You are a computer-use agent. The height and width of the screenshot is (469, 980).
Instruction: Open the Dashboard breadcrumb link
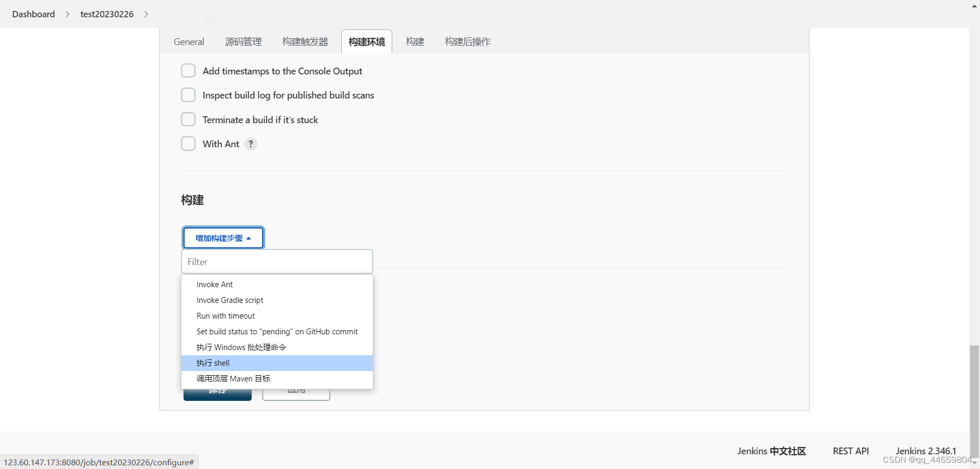34,14
